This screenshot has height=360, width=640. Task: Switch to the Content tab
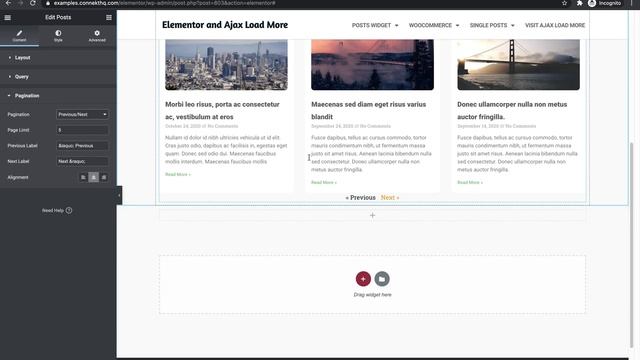19,36
